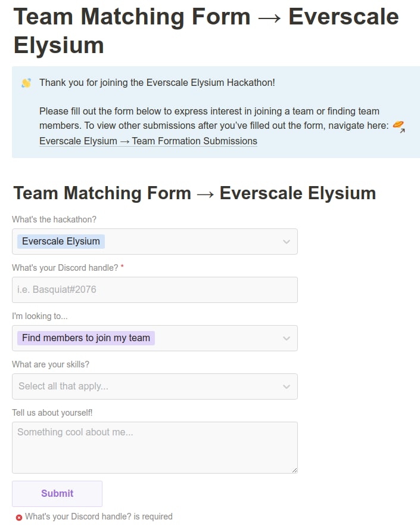
Task: Click the Discord handle required error message
Action: 99,516
